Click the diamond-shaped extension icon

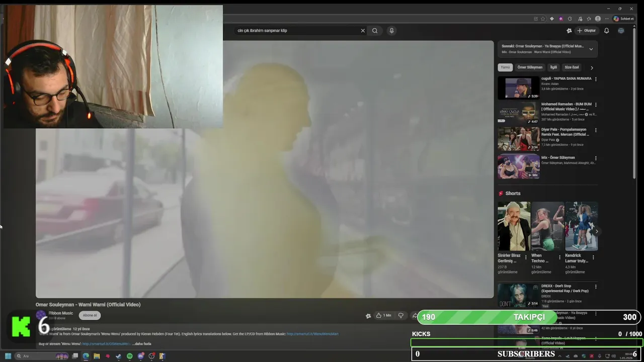(552, 19)
